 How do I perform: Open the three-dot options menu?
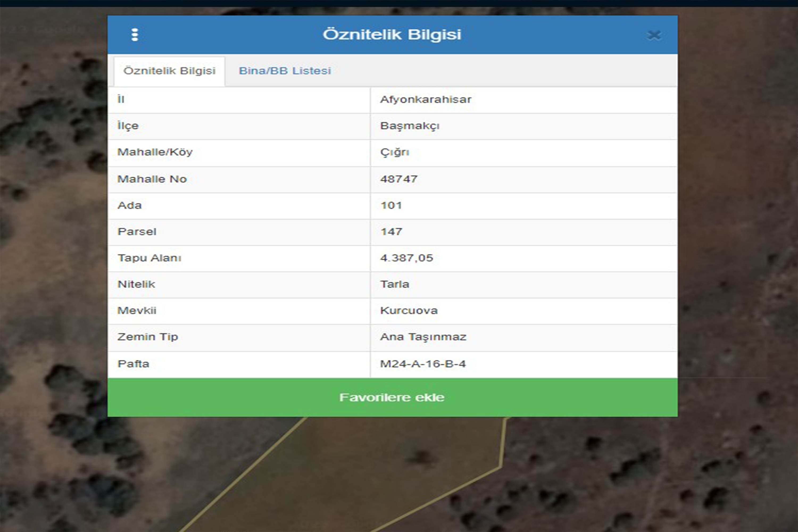(135, 35)
